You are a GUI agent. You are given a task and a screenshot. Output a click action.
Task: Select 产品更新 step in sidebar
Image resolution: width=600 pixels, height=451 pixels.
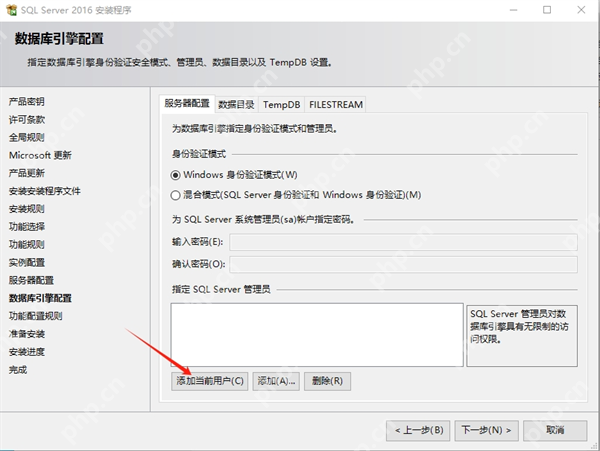tap(27, 173)
